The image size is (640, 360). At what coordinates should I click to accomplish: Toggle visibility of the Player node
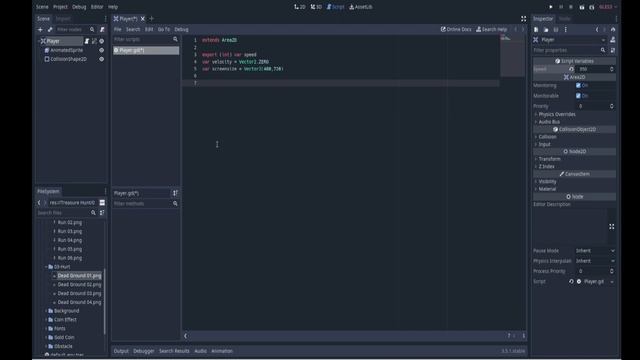point(102,41)
